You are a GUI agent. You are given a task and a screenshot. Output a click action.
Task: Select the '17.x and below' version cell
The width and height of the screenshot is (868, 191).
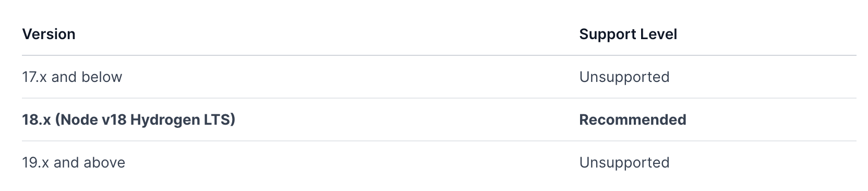(x=72, y=77)
